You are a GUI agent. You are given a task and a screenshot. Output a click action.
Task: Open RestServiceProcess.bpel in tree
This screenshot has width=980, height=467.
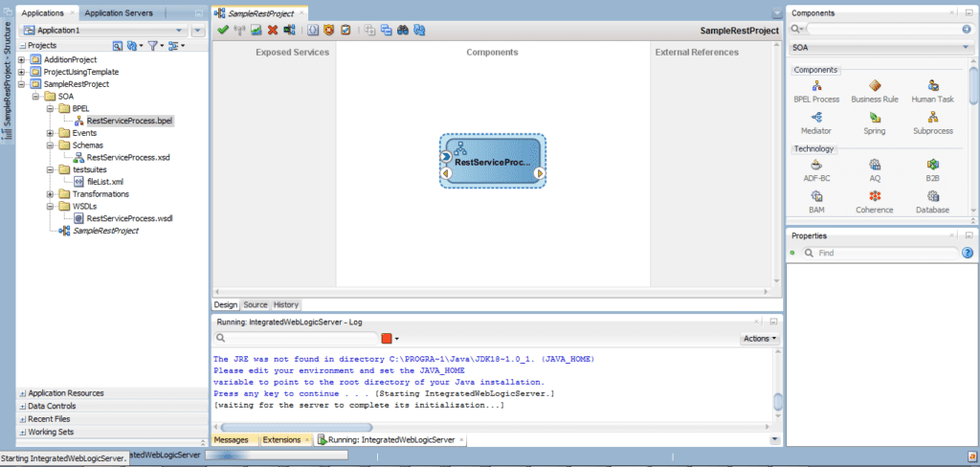click(x=130, y=121)
